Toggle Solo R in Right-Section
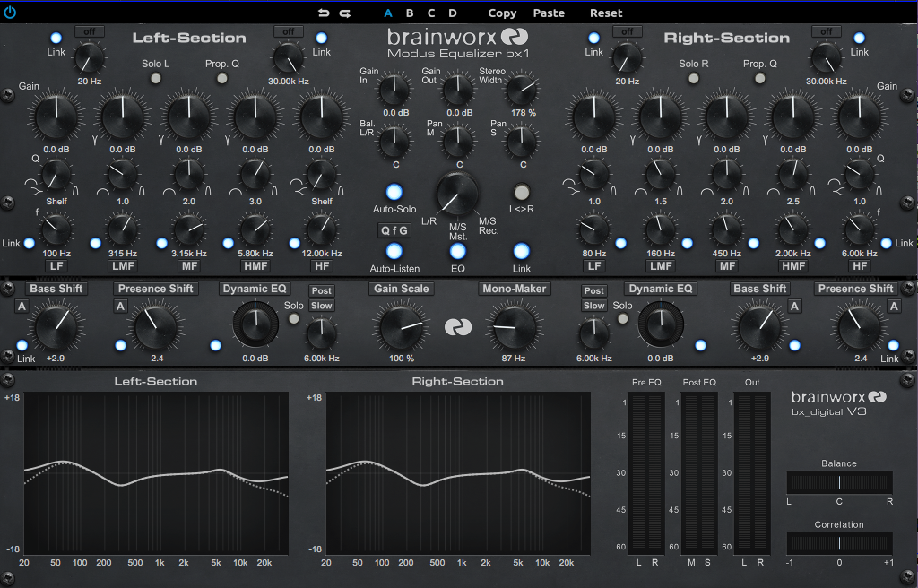This screenshot has width=918, height=588. click(694, 78)
